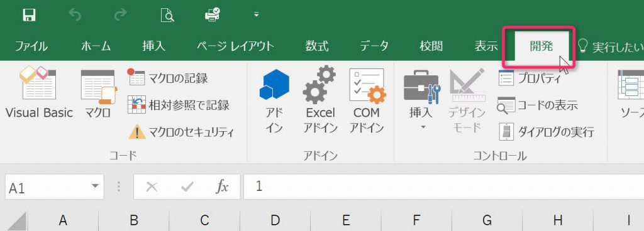
Task: Select the 開発 developer tab
Action: [x=541, y=46]
